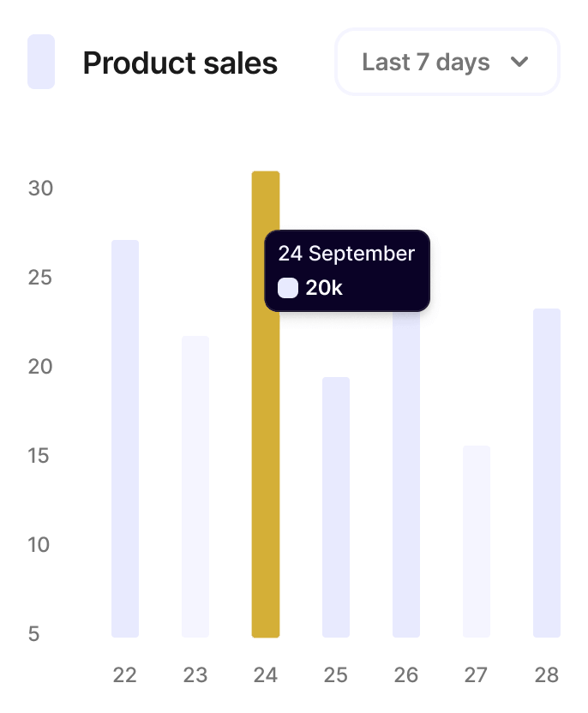Click the bar for day 22
The width and height of the screenshot is (588, 713).
coord(125,437)
